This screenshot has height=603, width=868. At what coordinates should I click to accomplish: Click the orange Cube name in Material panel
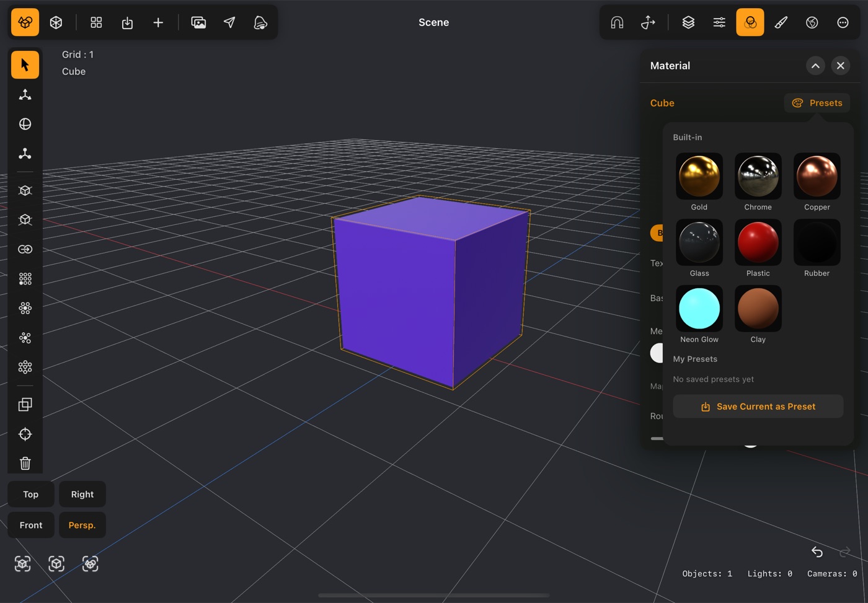tap(662, 103)
